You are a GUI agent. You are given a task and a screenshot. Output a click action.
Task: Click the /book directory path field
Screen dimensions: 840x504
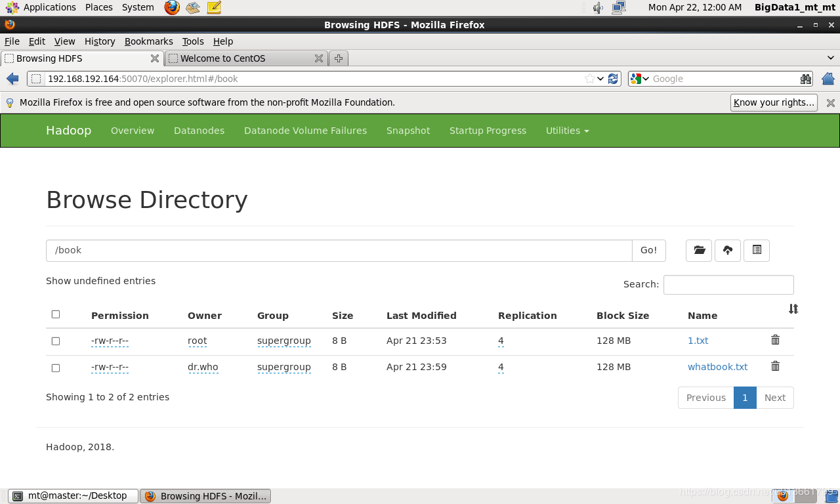click(339, 250)
